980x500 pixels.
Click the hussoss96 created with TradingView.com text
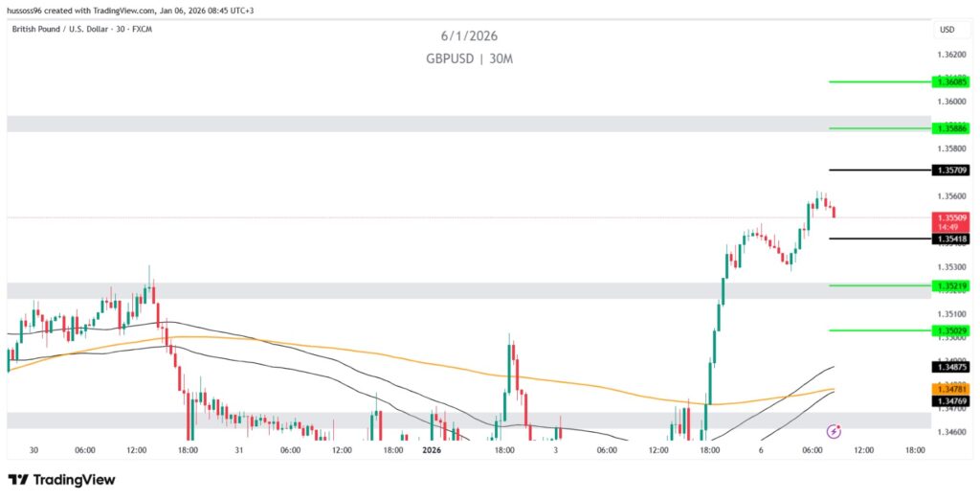click(x=131, y=9)
